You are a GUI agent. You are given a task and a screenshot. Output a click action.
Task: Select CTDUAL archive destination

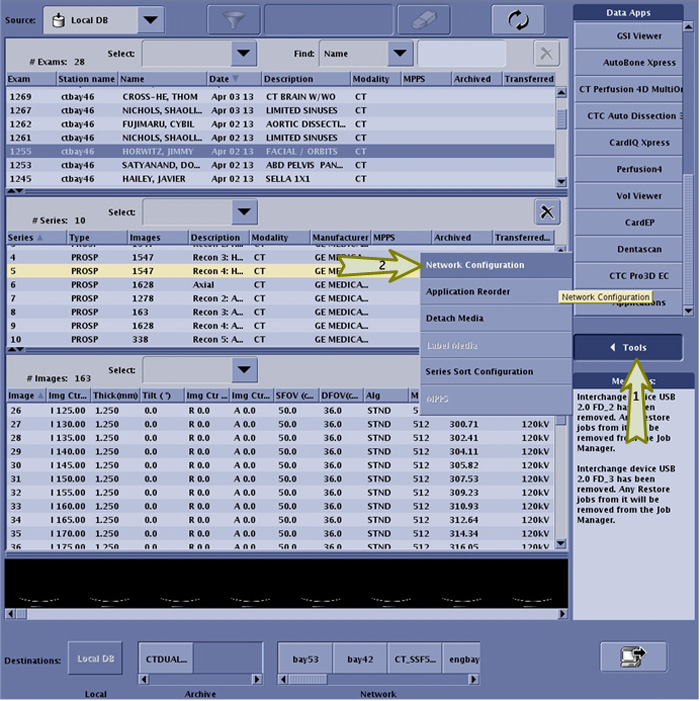tap(165, 659)
